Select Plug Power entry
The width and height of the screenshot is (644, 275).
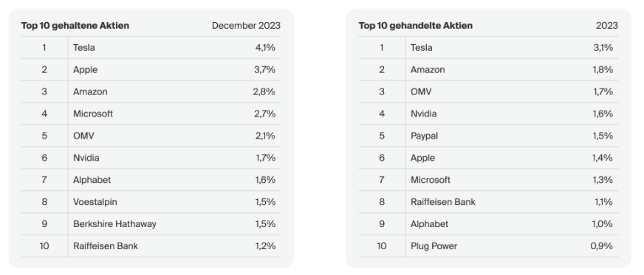434,246
